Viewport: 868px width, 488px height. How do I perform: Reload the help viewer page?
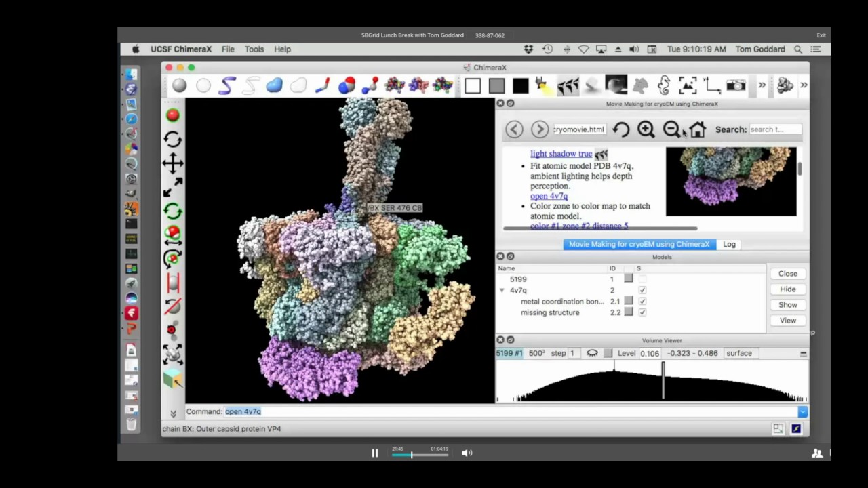620,129
